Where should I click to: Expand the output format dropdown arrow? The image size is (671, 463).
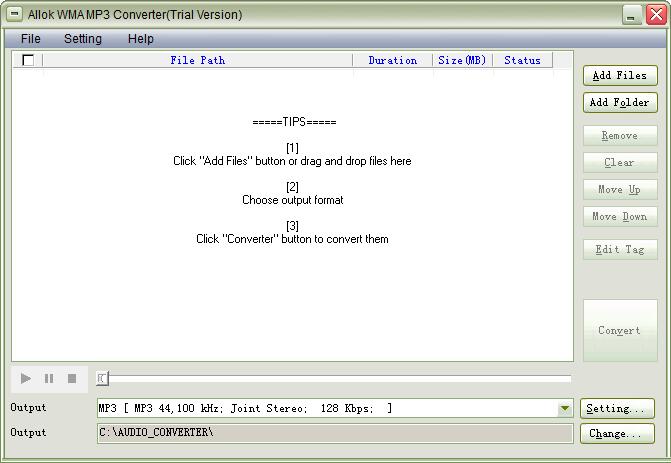coord(565,408)
